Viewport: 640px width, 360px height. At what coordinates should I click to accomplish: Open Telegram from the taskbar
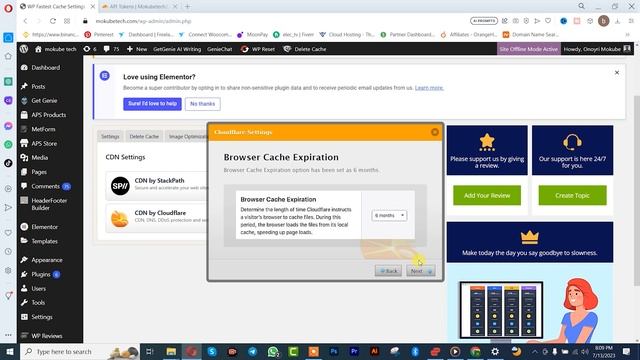253,351
